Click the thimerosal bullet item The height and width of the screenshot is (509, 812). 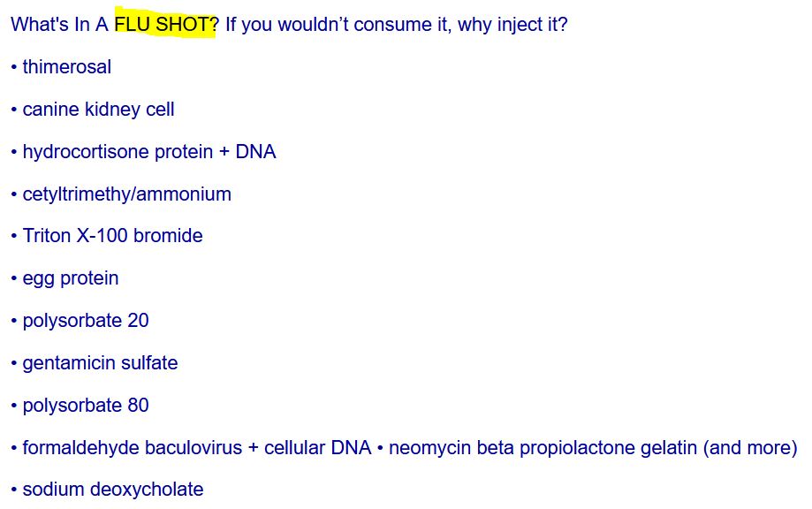pyautogui.click(x=66, y=67)
